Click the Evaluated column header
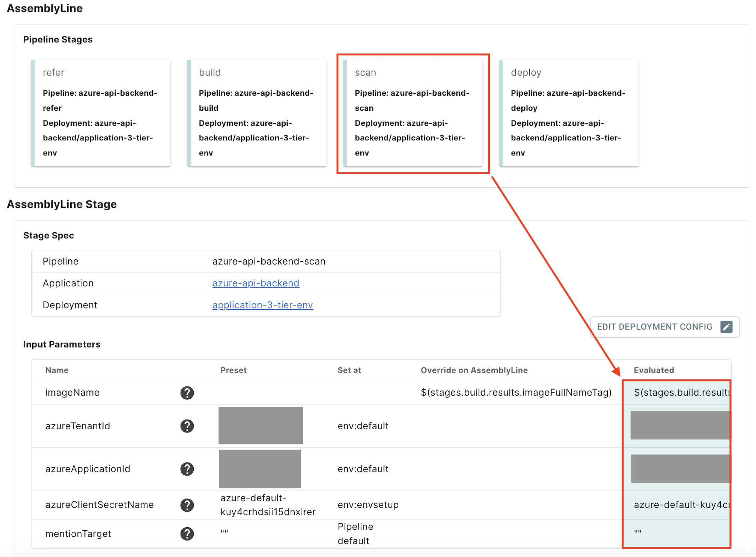756x557 pixels. pyautogui.click(x=654, y=370)
